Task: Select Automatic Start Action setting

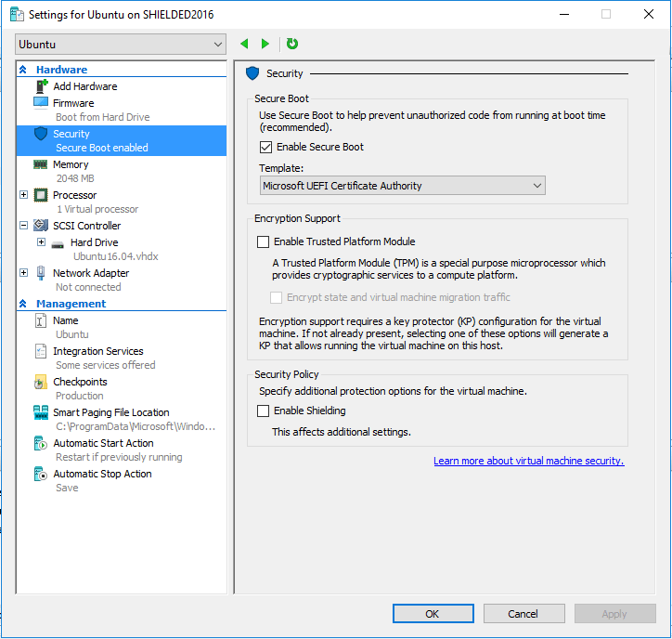Action: pos(103,443)
